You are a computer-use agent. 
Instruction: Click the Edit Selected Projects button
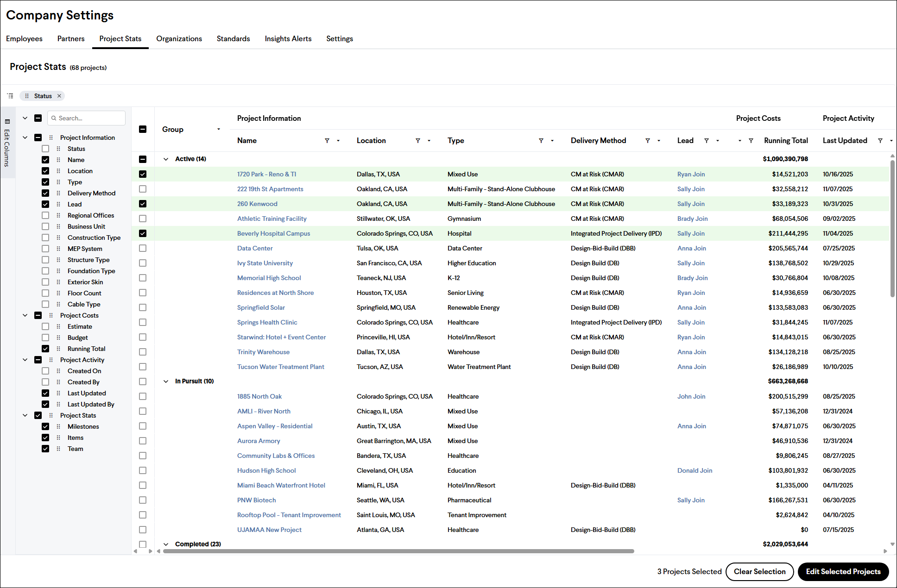coord(843,571)
